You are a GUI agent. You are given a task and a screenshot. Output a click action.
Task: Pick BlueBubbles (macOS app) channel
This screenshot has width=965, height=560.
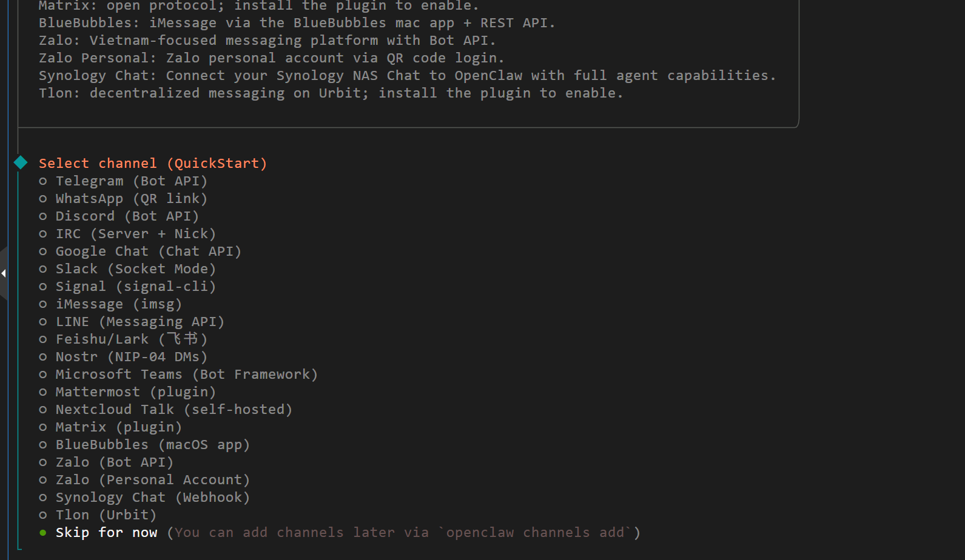(152, 445)
